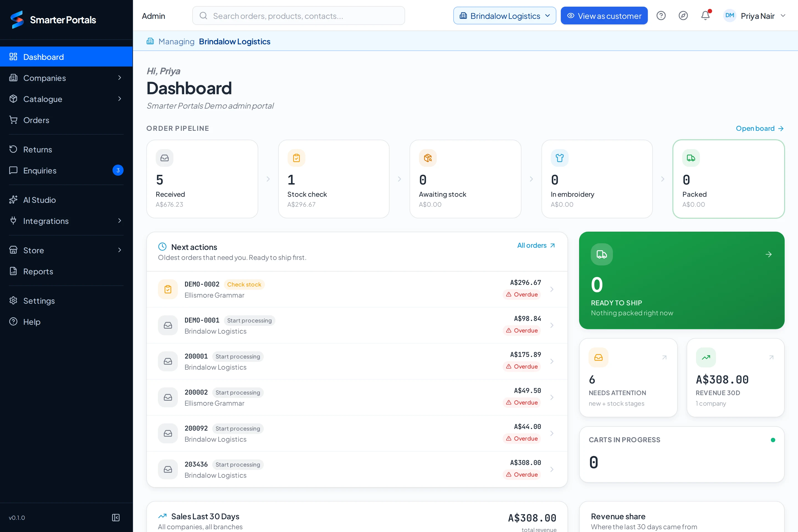
Task: Open order 203436 row chevron
Action: (x=552, y=469)
